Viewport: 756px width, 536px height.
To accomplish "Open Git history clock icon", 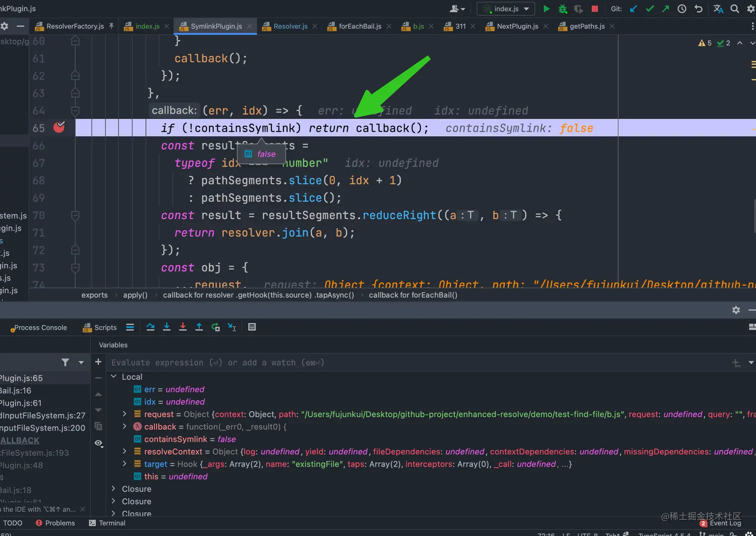I will click(x=681, y=9).
